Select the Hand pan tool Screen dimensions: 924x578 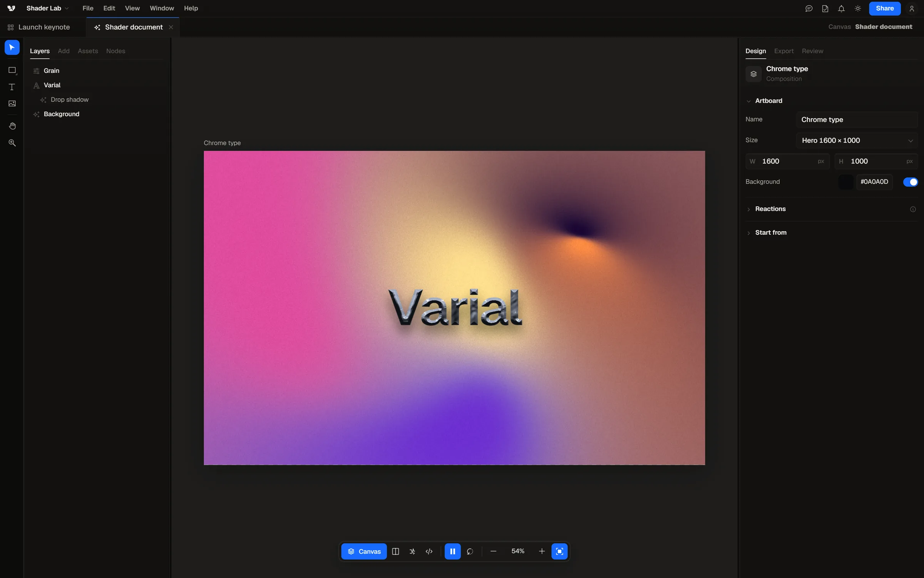coord(12,126)
